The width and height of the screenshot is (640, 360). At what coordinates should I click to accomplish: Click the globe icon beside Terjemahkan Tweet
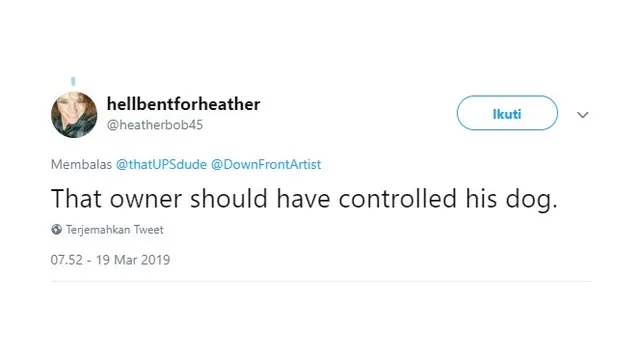click(56, 229)
